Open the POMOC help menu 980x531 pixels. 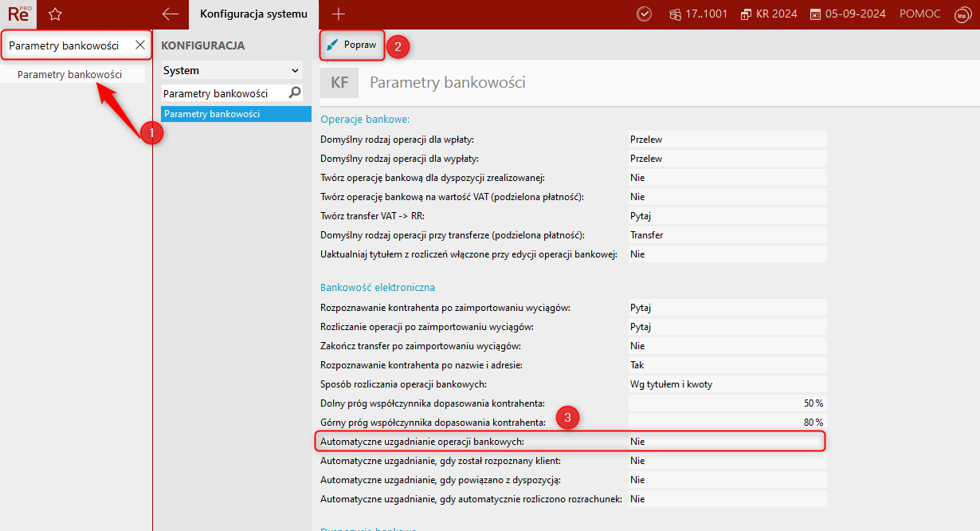coord(920,14)
